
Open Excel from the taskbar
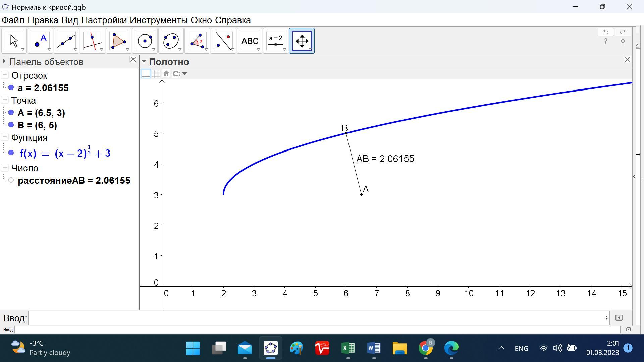click(x=348, y=348)
